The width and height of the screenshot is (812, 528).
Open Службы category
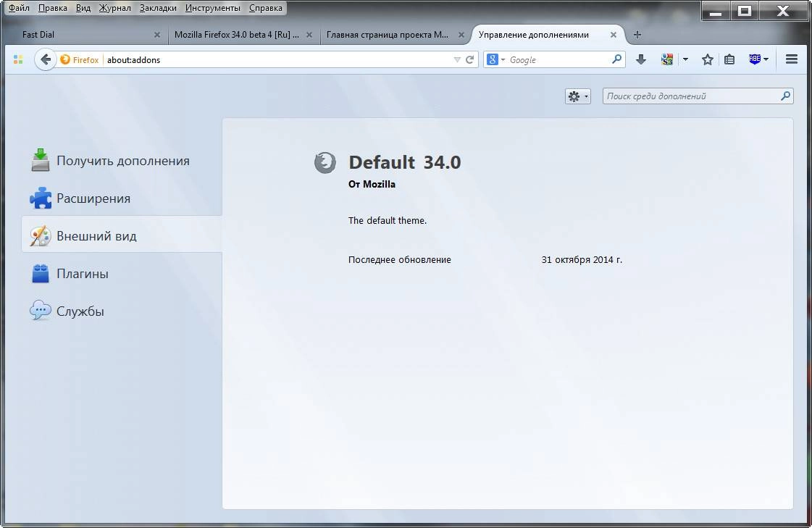click(122, 311)
